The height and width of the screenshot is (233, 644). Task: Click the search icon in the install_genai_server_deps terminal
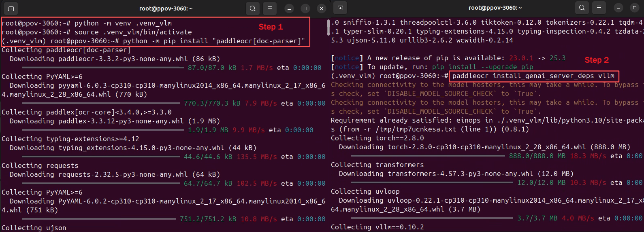582,8
